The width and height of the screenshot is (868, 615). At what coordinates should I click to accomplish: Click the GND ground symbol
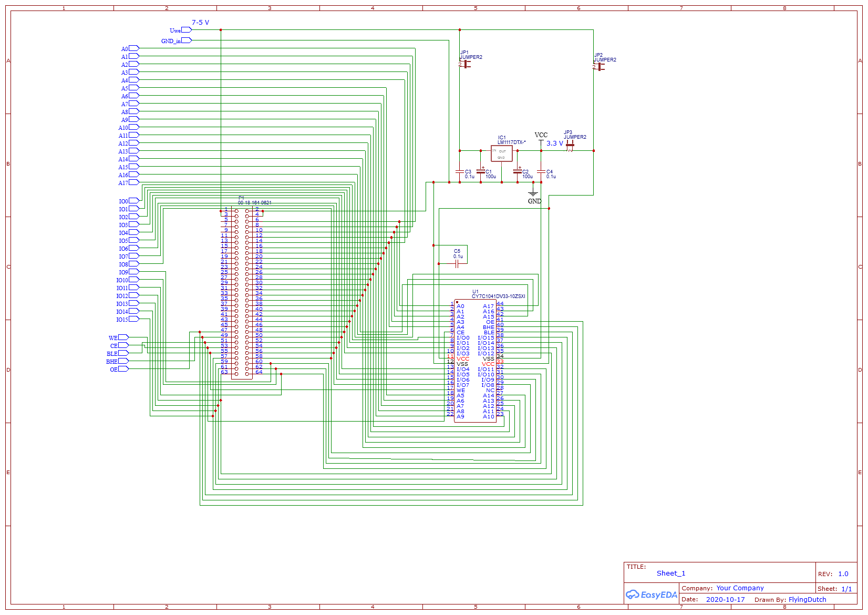pos(533,195)
